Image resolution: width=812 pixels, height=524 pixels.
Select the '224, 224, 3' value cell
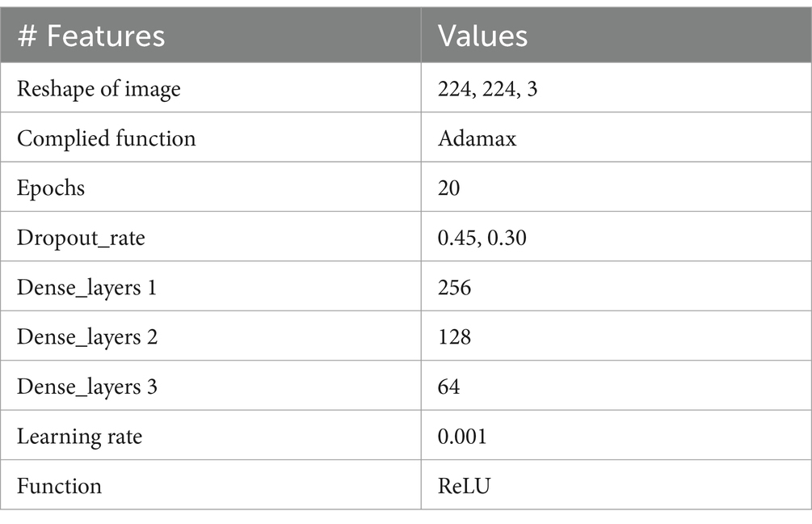click(x=487, y=89)
